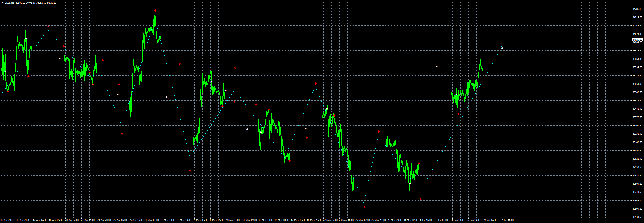Click the 9 May 23:00 time label
The height and width of the screenshot is (223, 644).
point(233,220)
